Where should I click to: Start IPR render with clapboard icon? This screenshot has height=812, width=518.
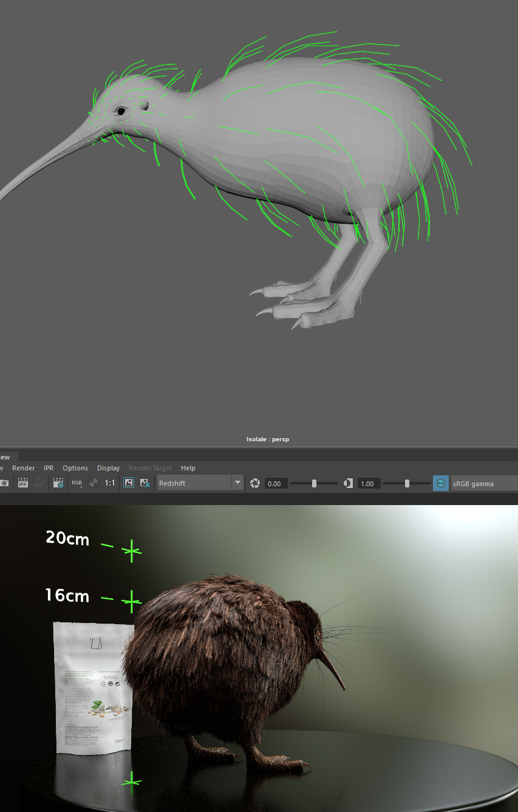22,483
